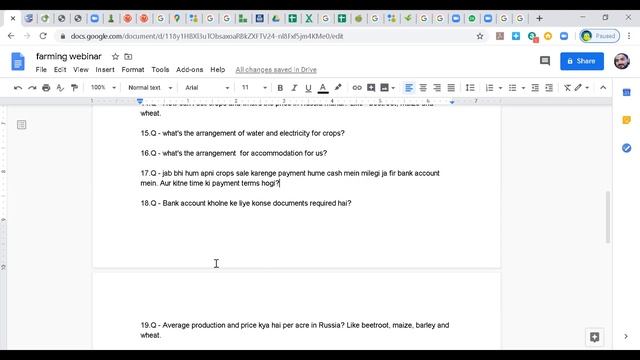Click the Undo icon in toolbar
Viewport: 640px width, 360px height.
click(x=18, y=88)
